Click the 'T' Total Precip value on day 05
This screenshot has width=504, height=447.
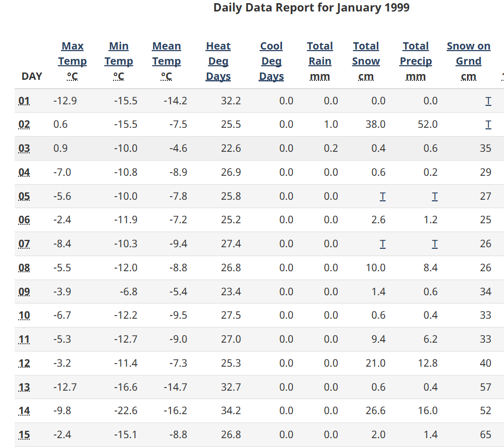point(435,196)
